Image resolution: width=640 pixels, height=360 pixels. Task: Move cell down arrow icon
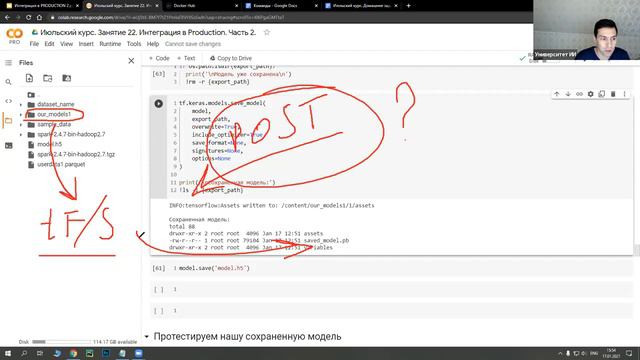click(x=568, y=94)
